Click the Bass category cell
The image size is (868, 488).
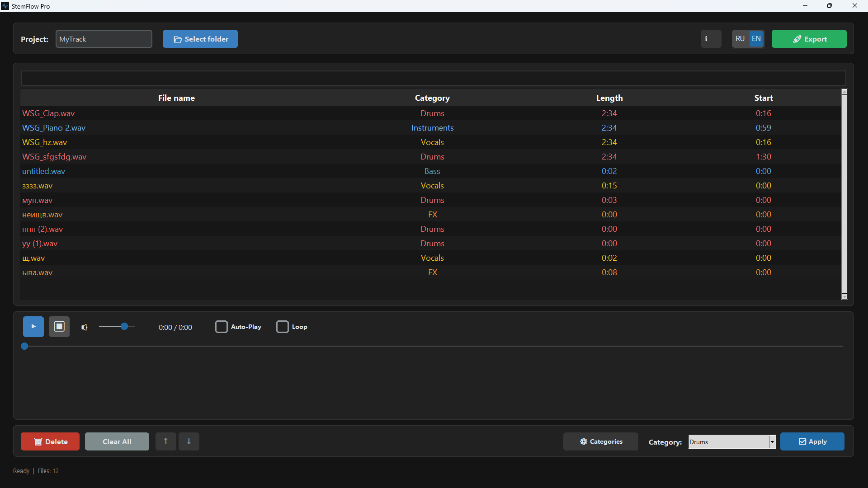point(432,171)
